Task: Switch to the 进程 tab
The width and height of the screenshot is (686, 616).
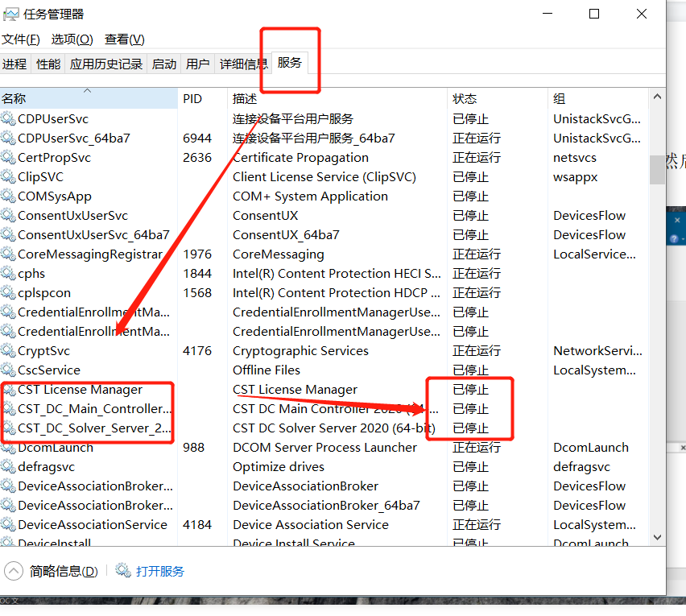Action: (x=14, y=64)
